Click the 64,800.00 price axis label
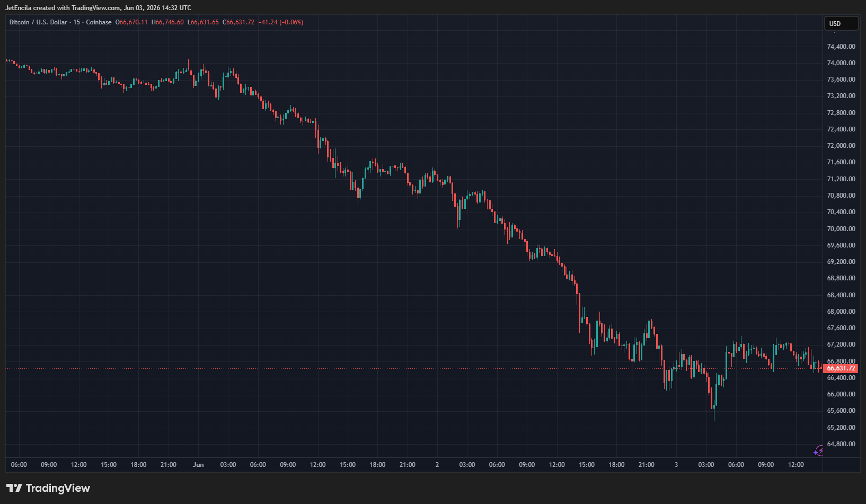This screenshot has height=504, width=866. 841,444
